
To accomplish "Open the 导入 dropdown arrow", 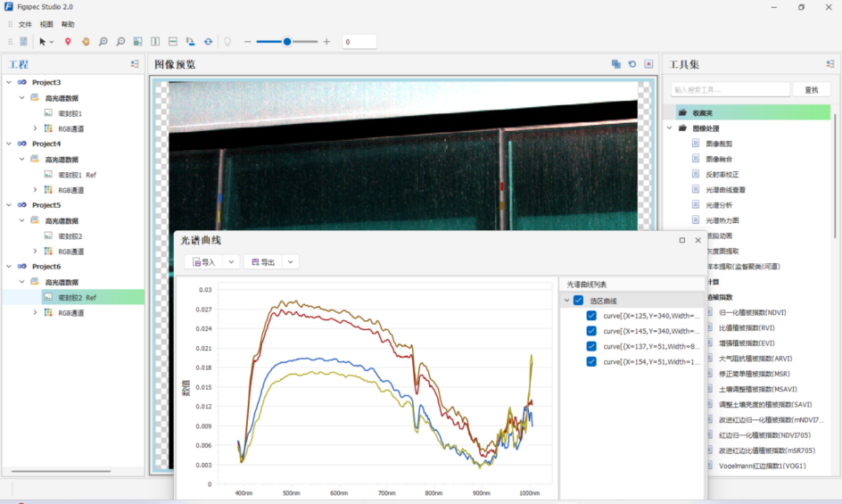I will coord(231,262).
